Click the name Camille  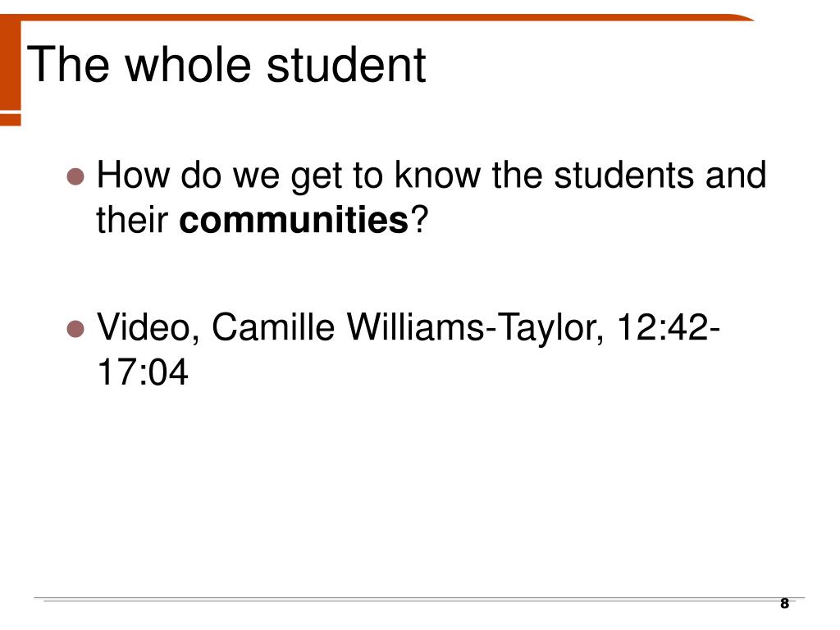pos(273,326)
